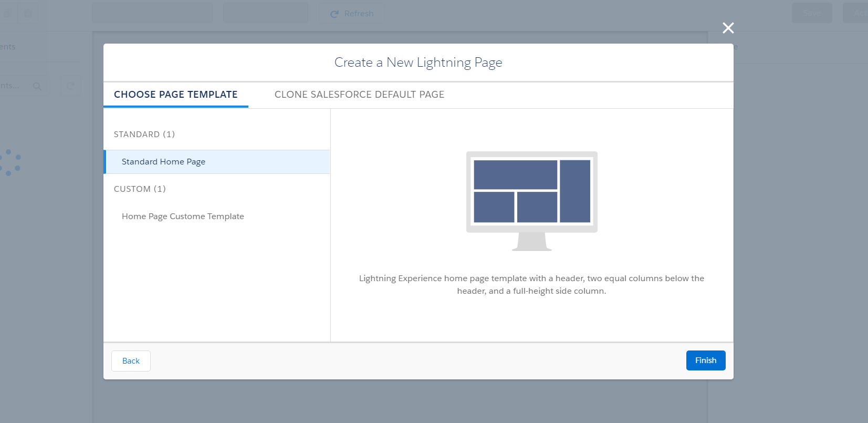Click the template description text under preview

click(x=531, y=285)
